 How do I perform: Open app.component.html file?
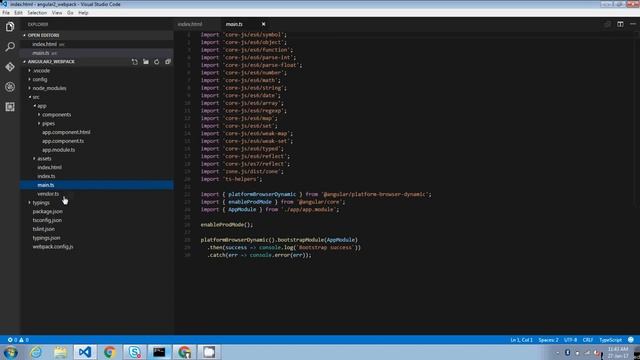[66, 132]
